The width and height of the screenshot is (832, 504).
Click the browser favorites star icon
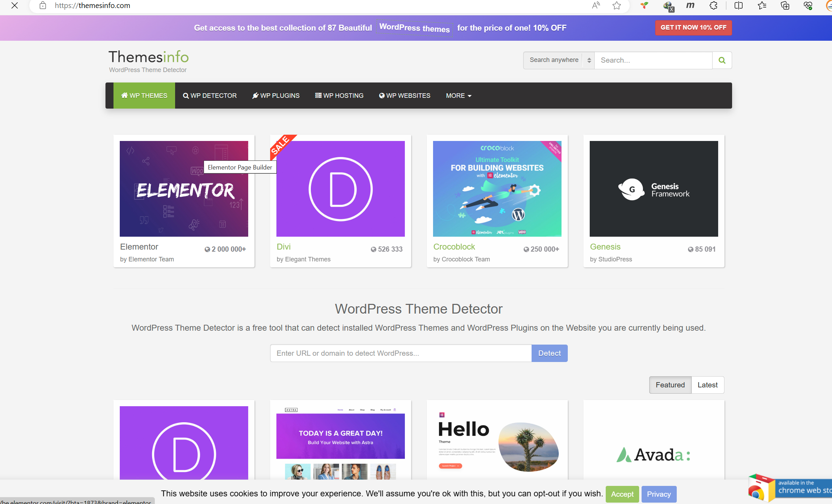click(x=617, y=6)
